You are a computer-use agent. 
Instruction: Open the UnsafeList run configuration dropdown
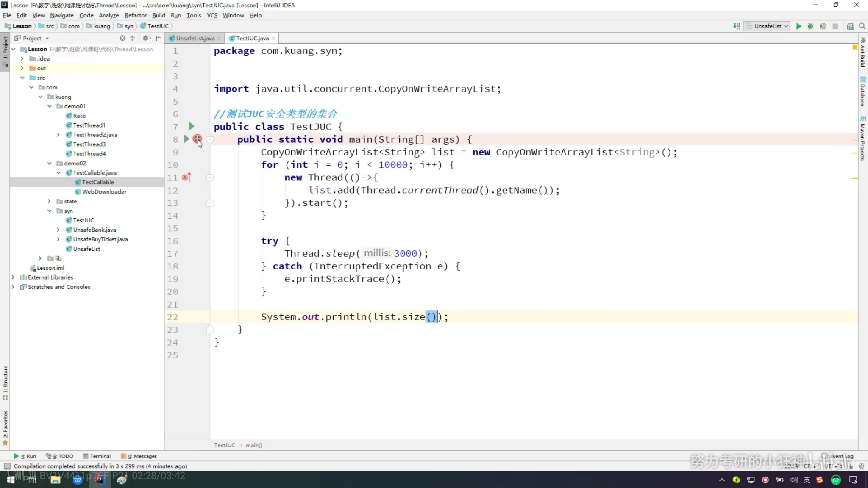click(x=767, y=26)
